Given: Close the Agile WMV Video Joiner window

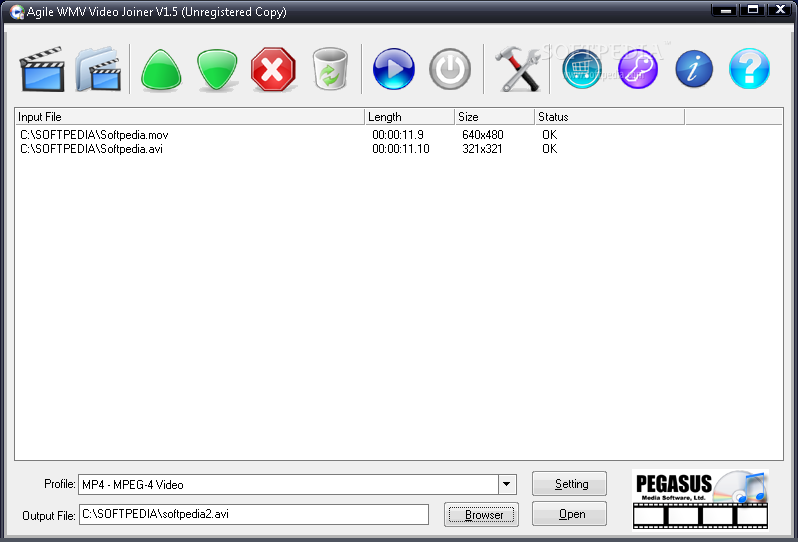Looking at the screenshot, I should (780, 10).
